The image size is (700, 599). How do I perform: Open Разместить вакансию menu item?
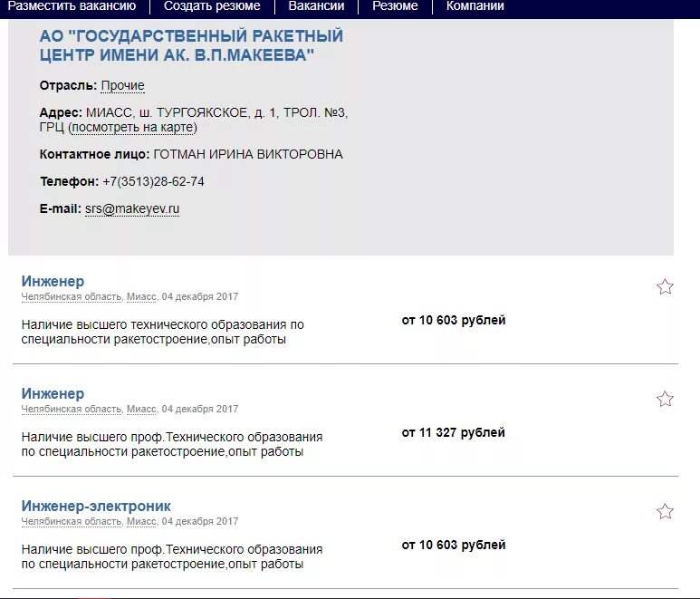click(x=72, y=5)
